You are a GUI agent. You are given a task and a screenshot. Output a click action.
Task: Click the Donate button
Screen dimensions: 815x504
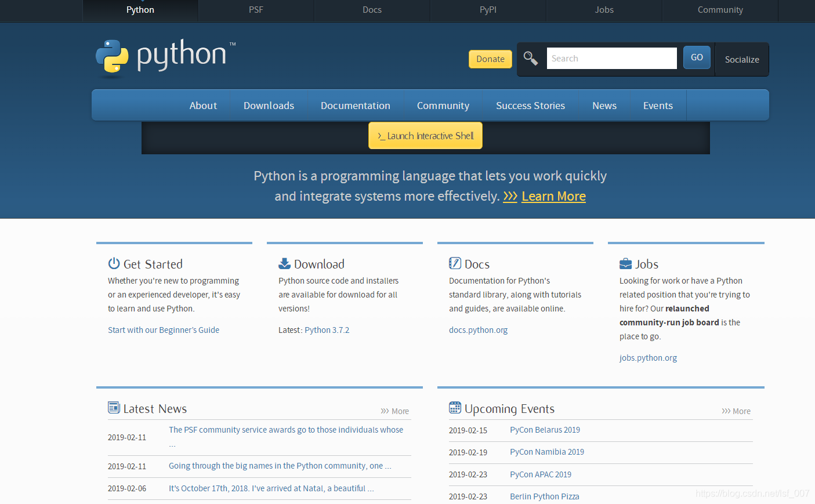coord(490,59)
